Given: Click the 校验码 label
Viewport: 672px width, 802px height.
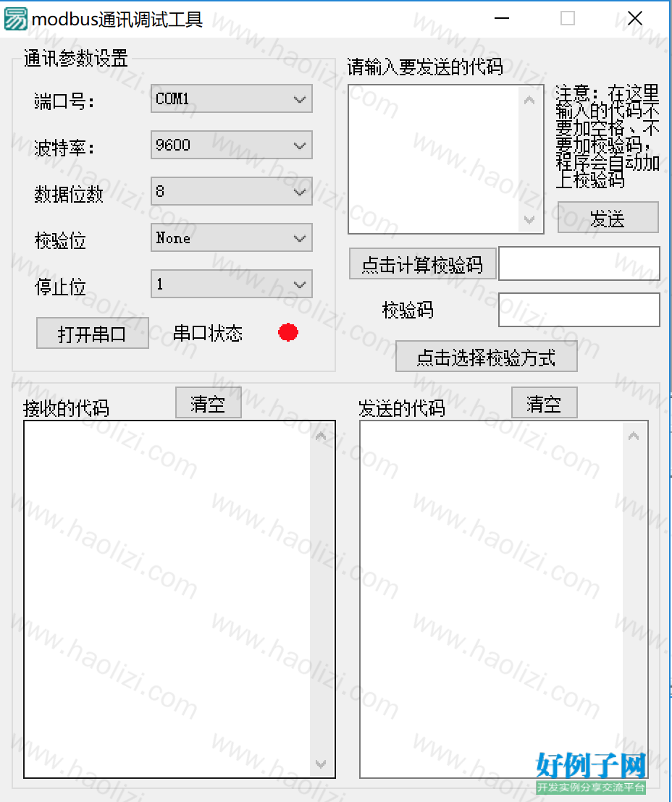Looking at the screenshot, I should [x=408, y=310].
